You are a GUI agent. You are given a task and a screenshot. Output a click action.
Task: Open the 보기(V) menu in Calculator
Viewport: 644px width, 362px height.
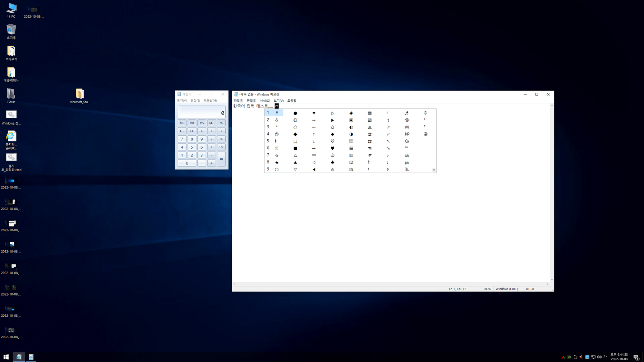coord(182,101)
